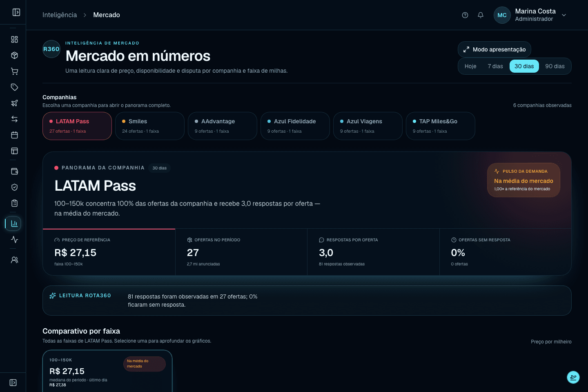
Task: Open the price tag icon in sidebar
Action: click(14, 87)
